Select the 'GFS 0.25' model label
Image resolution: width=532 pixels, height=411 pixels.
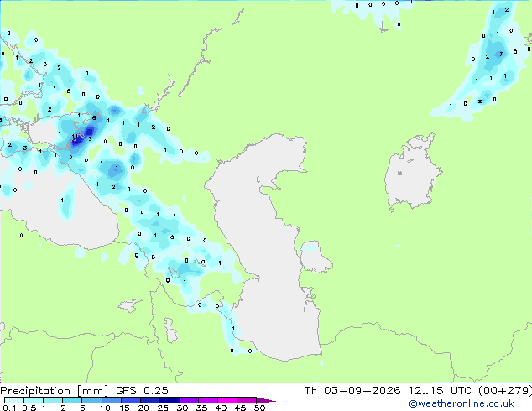pyautogui.click(x=142, y=391)
